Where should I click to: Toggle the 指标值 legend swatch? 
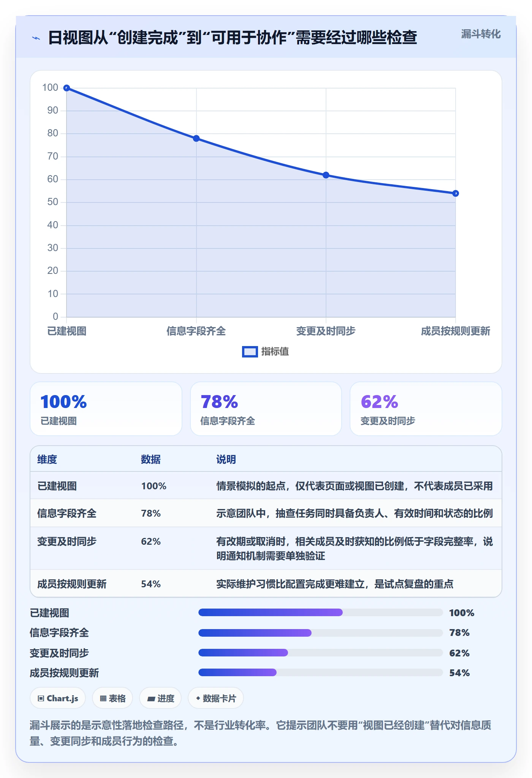pyautogui.click(x=250, y=352)
